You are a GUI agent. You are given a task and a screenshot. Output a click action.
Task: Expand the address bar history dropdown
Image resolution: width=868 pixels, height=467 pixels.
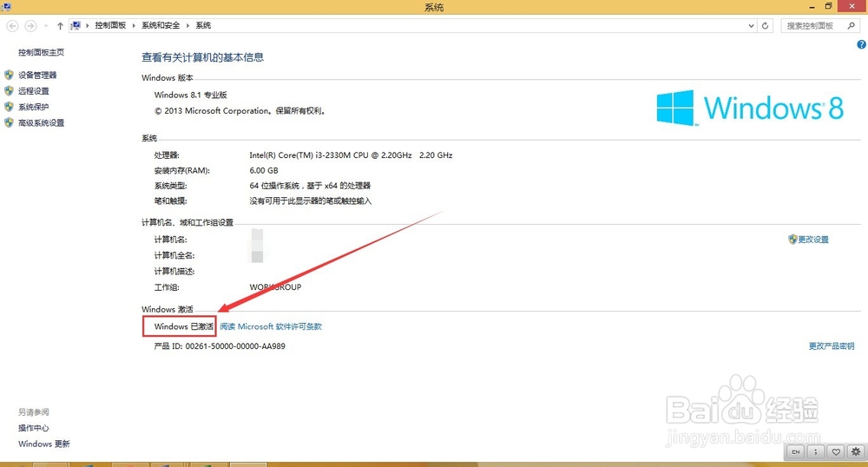[x=751, y=25]
